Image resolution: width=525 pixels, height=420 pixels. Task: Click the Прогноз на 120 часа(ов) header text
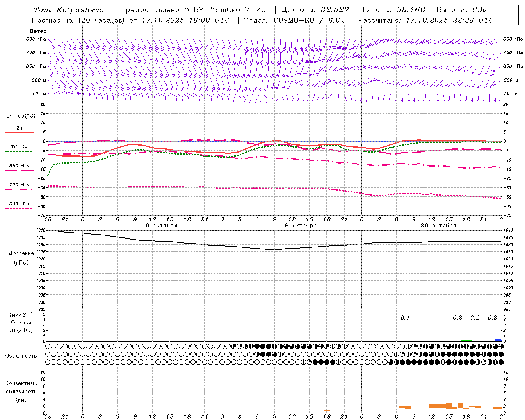pos(79,20)
